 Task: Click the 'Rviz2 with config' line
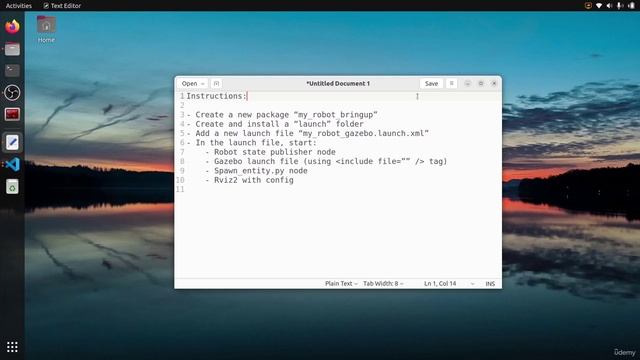249,180
